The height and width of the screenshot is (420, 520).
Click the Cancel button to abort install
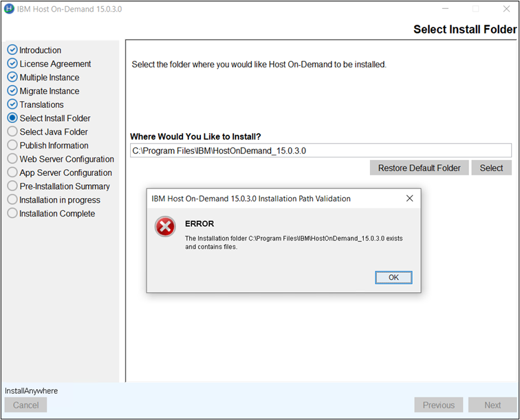26,405
